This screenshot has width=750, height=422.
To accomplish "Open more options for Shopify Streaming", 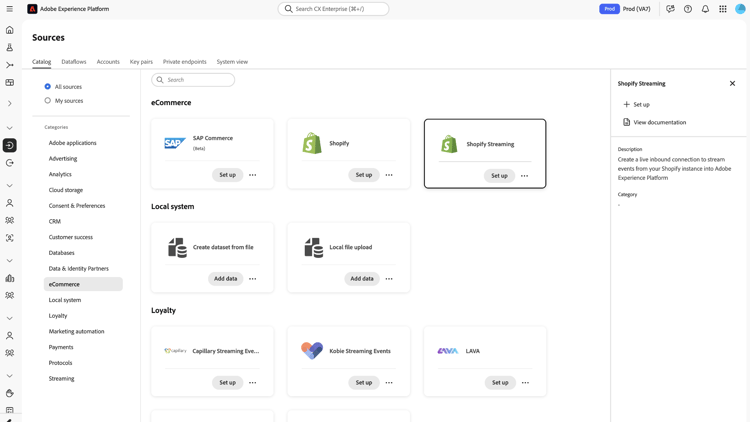I will 525,176.
